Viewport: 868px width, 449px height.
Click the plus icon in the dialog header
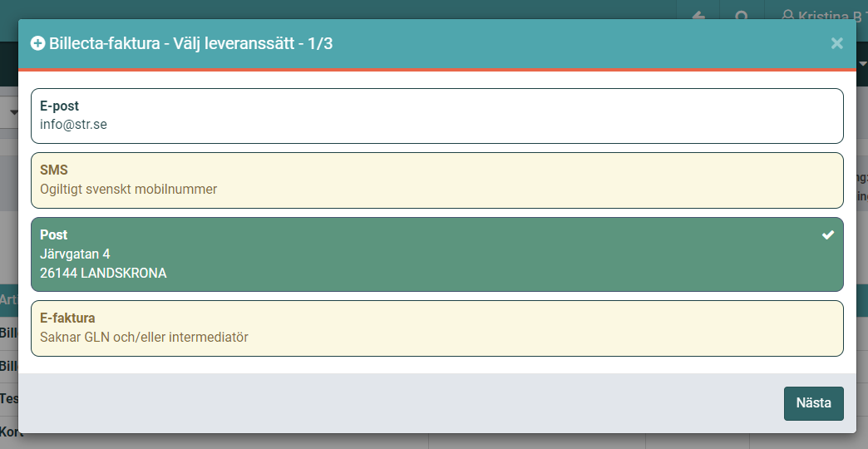point(37,43)
